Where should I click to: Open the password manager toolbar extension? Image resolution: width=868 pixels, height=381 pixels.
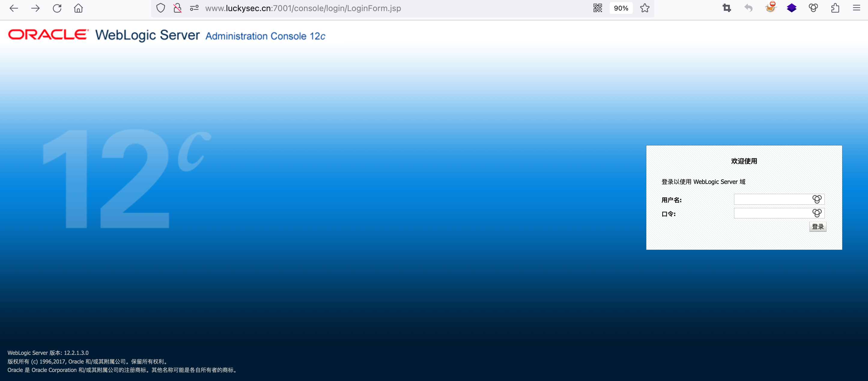pos(813,8)
